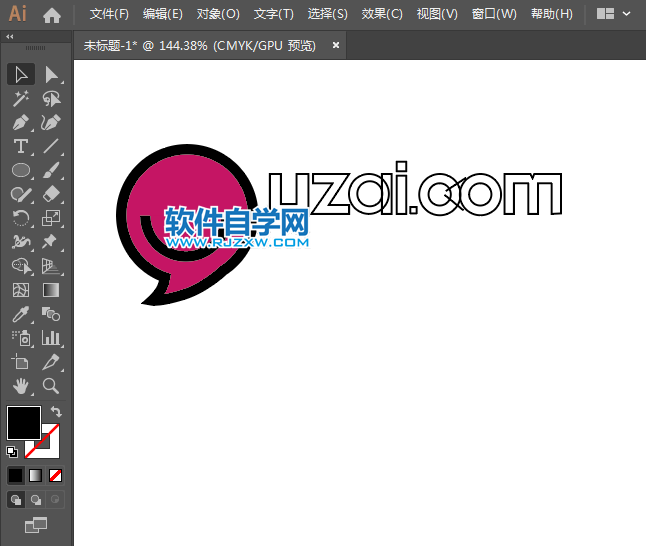Select the Blend tool
This screenshot has width=646, height=546.
tap(51, 314)
